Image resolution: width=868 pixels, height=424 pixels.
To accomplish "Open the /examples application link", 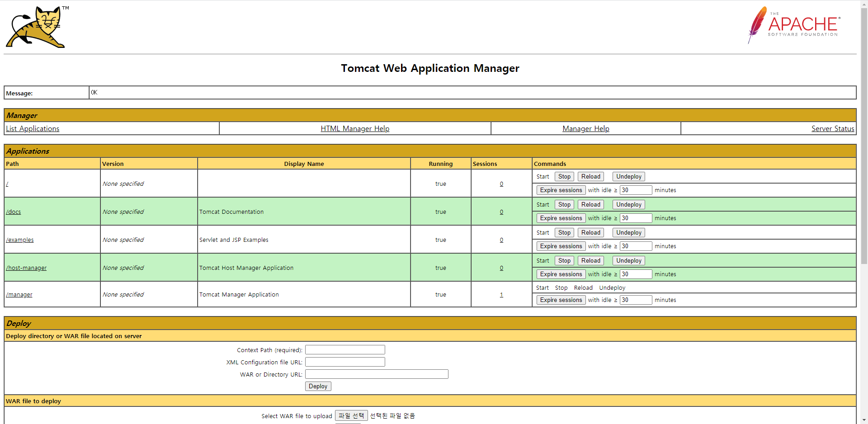I will click(20, 240).
